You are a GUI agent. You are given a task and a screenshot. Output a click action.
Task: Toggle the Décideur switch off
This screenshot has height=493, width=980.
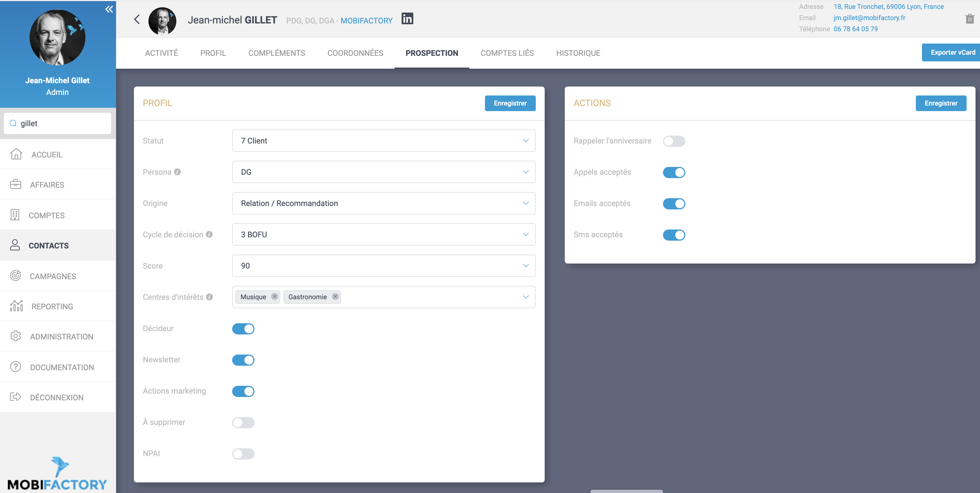tap(243, 329)
